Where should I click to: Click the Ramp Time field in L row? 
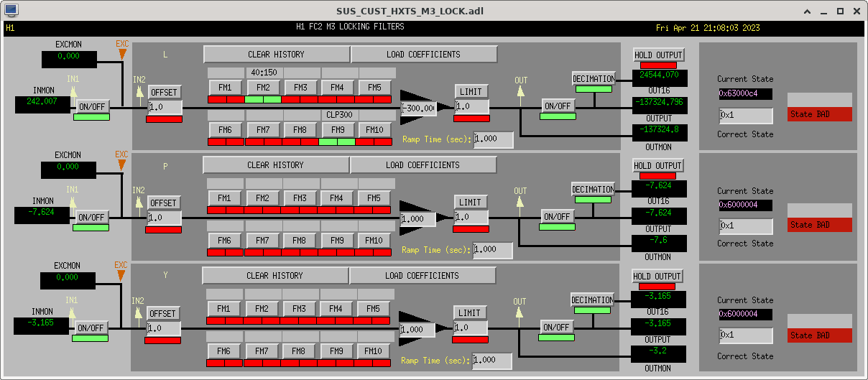[x=493, y=139]
